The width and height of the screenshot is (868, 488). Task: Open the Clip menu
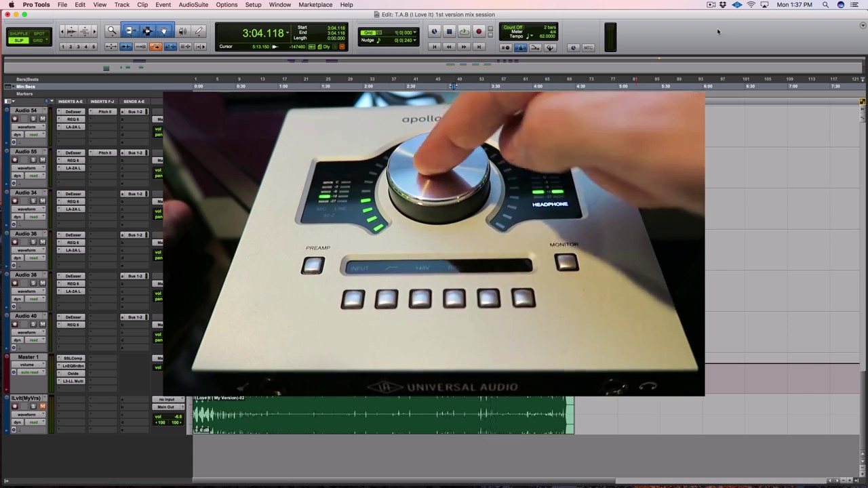click(142, 5)
